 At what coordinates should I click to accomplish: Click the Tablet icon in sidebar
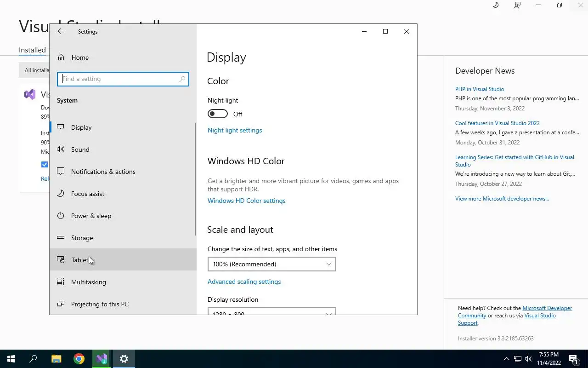tap(61, 259)
